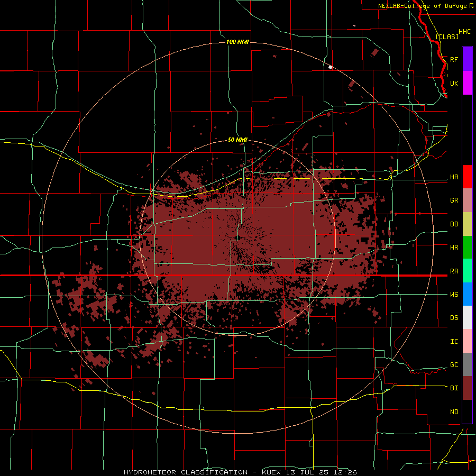Click the black radar site center dot
The height and width of the screenshot is (476, 476).
tap(239, 237)
